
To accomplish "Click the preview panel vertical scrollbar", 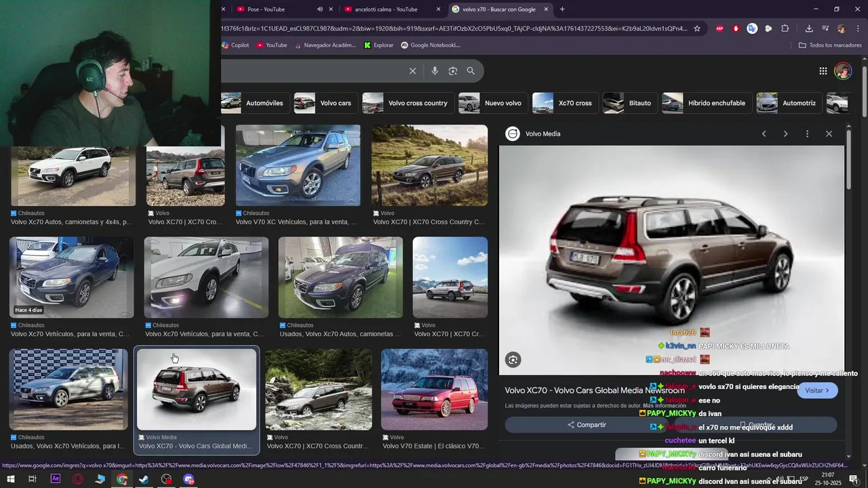I will [x=848, y=159].
